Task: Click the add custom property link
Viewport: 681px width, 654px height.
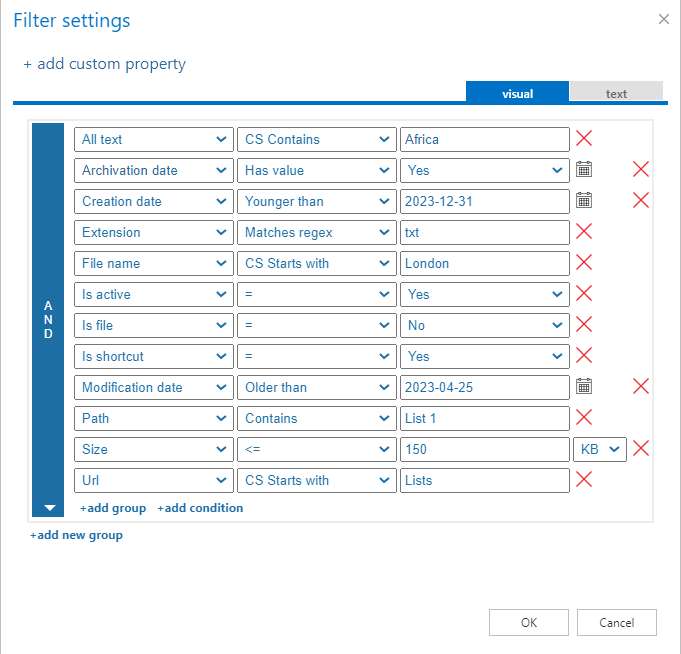Action: tap(104, 64)
